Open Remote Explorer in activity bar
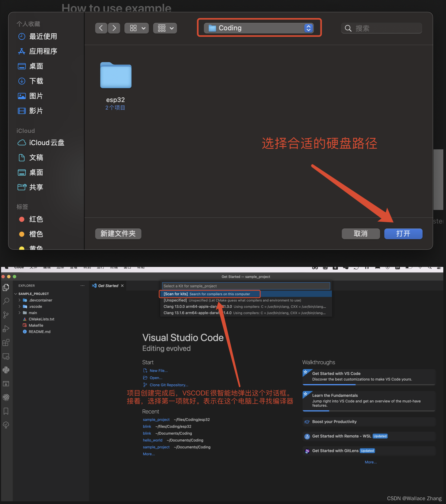 6,356
